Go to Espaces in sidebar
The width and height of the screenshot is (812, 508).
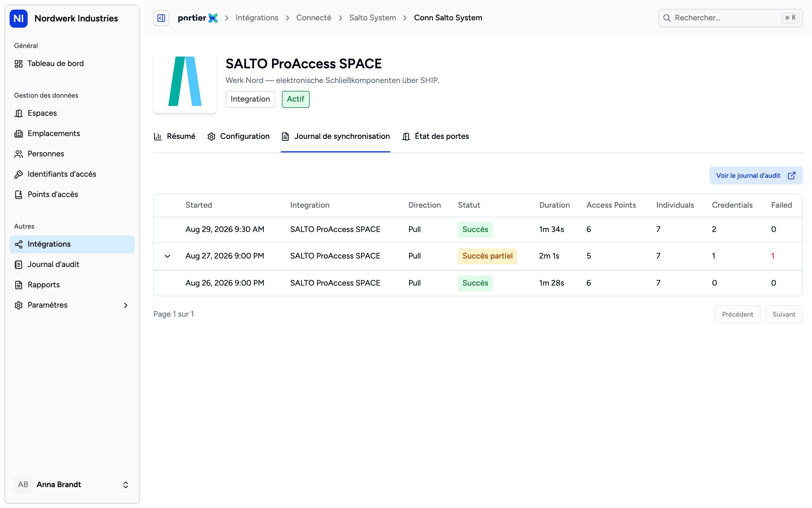72,113
